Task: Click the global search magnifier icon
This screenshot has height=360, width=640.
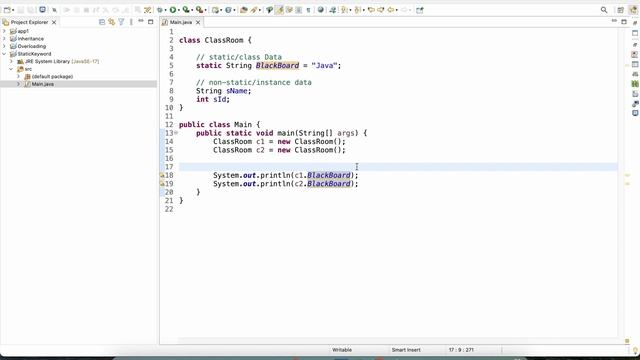Action: [604, 10]
